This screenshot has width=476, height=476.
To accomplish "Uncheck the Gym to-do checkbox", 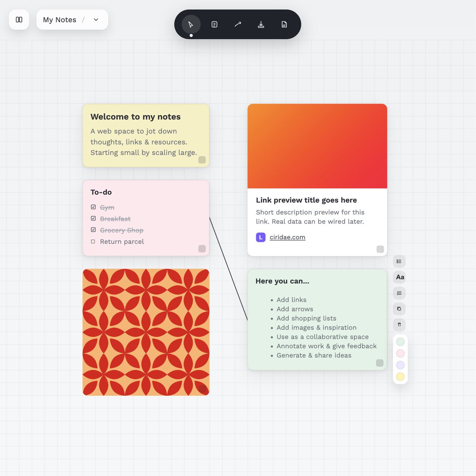I will point(93,207).
